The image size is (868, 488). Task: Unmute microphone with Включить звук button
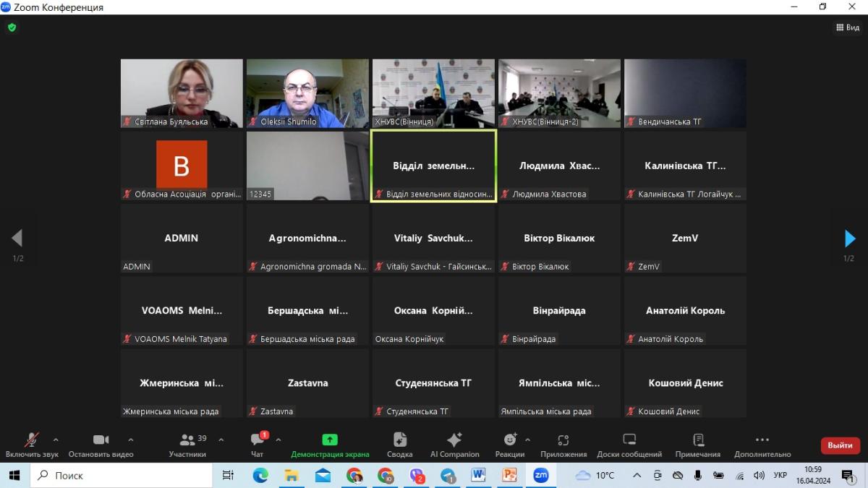tap(32, 445)
